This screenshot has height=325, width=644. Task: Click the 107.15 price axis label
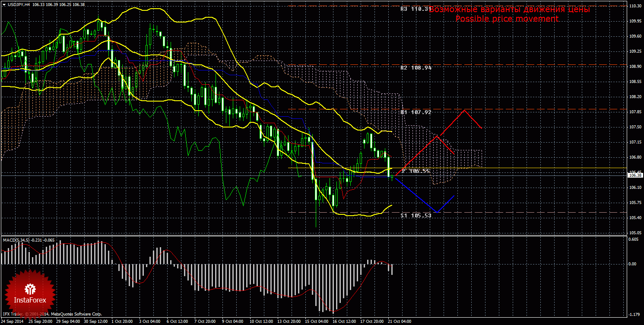635,142
